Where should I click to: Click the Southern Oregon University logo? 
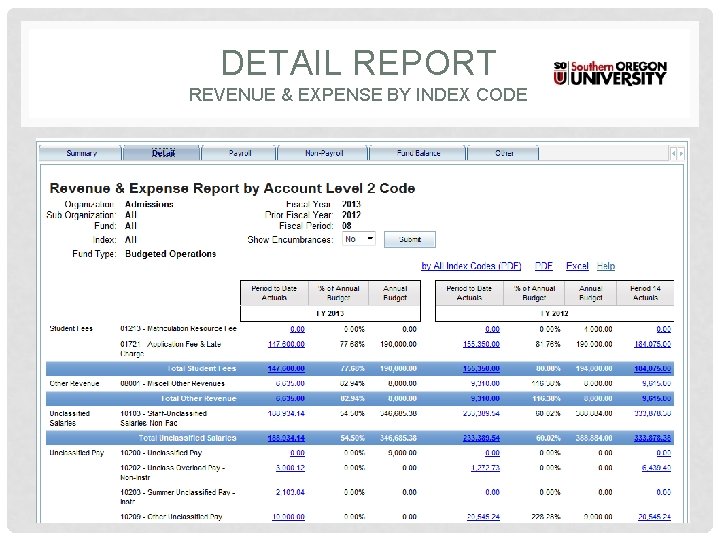point(610,73)
